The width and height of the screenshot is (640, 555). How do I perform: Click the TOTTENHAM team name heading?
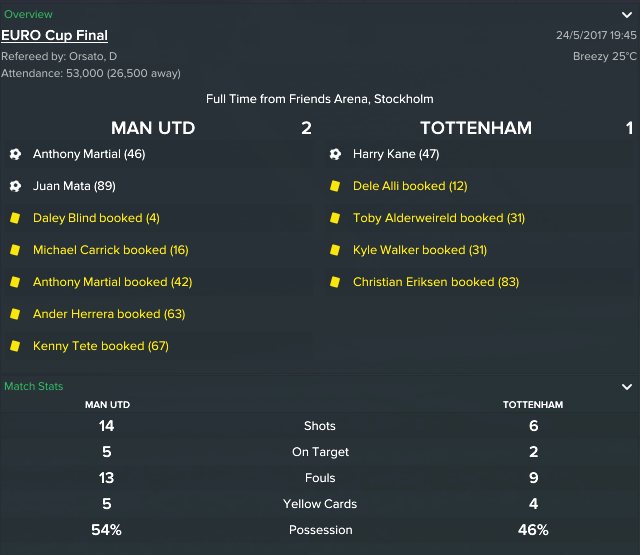(x=476, y=128)
